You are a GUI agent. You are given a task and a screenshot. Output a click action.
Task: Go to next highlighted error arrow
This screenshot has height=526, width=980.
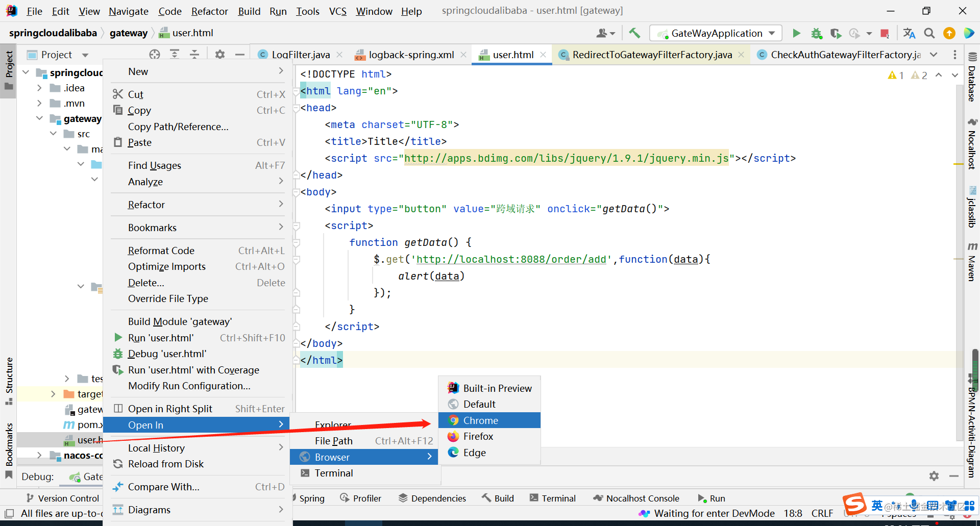pos(955,75)
